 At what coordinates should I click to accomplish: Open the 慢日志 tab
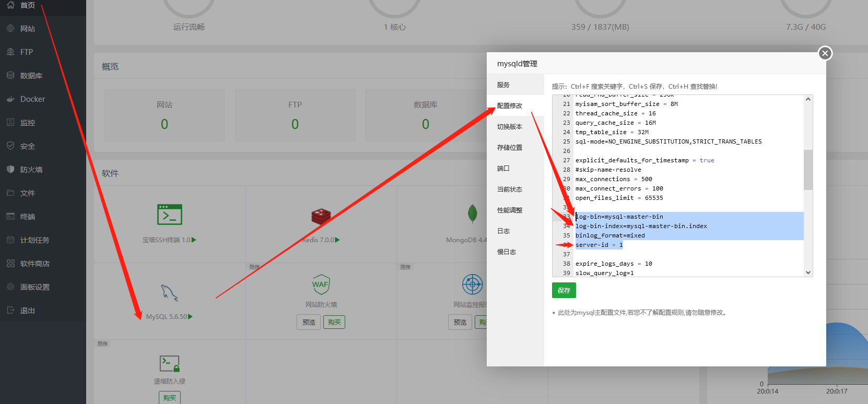[515, 252]
